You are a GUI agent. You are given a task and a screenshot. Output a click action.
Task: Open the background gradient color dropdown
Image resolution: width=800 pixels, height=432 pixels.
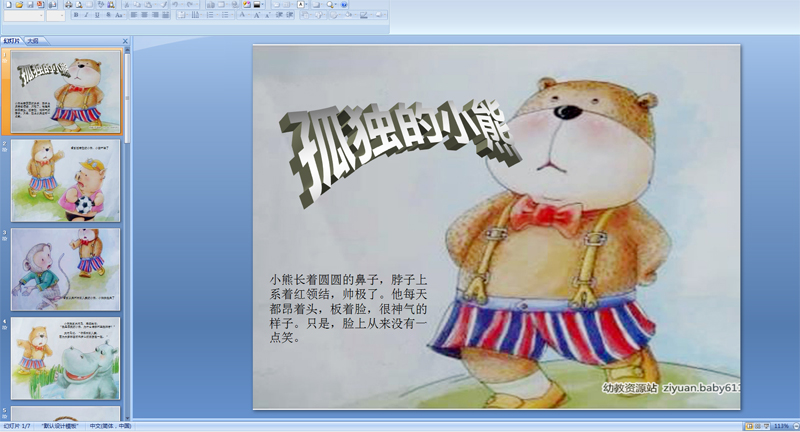coord(262,5)
